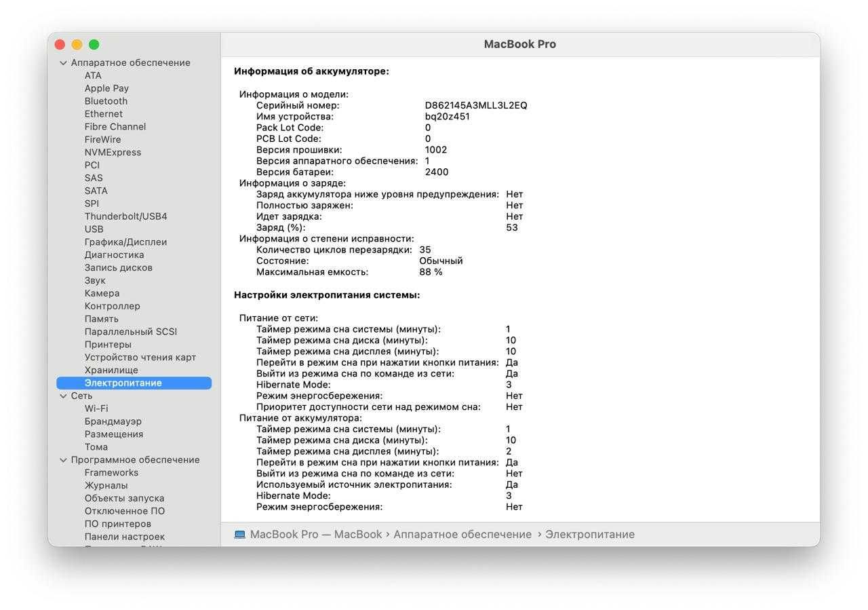Select ATA in the sidebar
The height and width of the screenshot is (610, 868).
[93, 75]
